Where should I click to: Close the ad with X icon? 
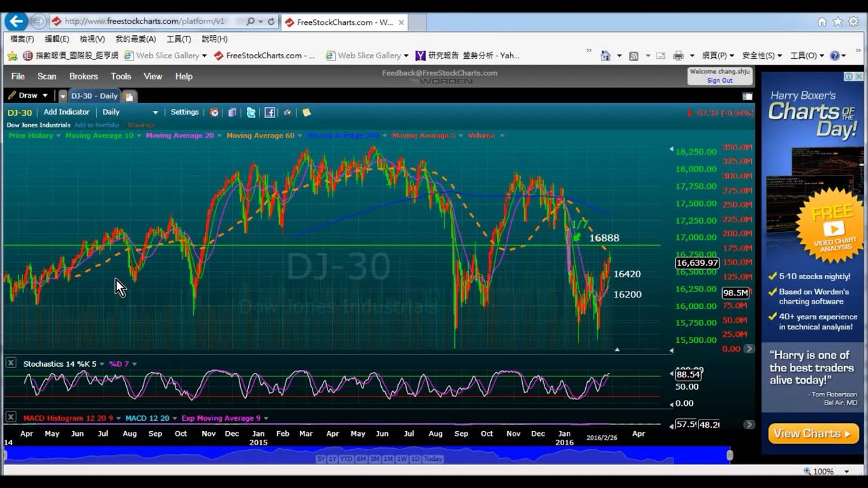click(x=858, y=77)
